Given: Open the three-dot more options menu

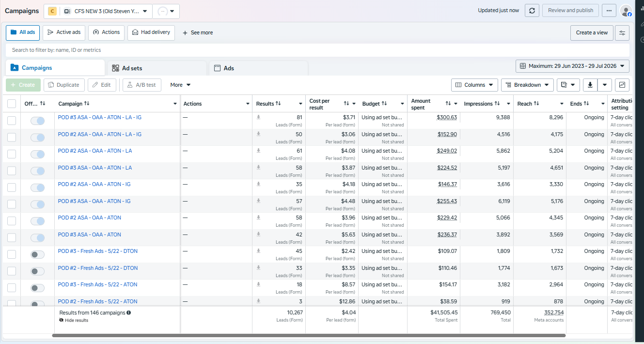Looking at the screenshot, I should pyautogui.click(x=609, y=11).
